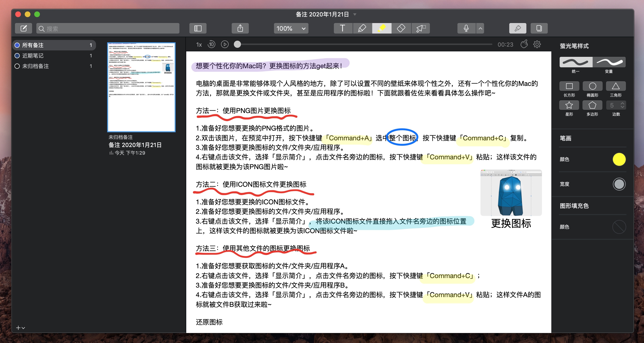This screenshot has height=343, width=644.
Task: Click the add subject plus button
Action: point(20,328)
